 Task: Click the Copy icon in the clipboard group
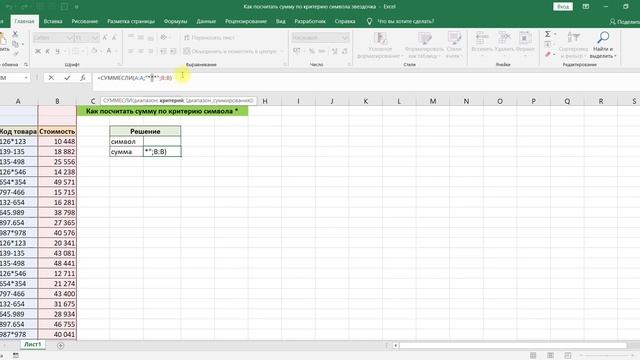[x=15, y=44]
